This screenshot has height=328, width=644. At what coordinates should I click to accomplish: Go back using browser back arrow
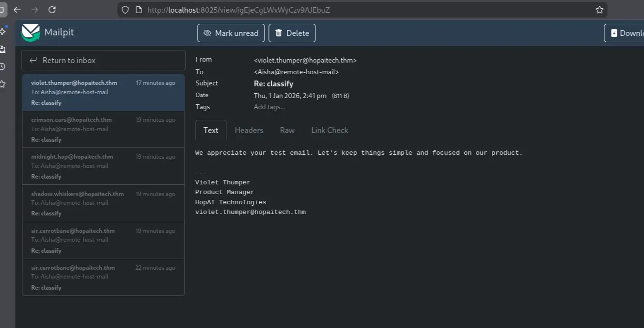coord(17,10)
